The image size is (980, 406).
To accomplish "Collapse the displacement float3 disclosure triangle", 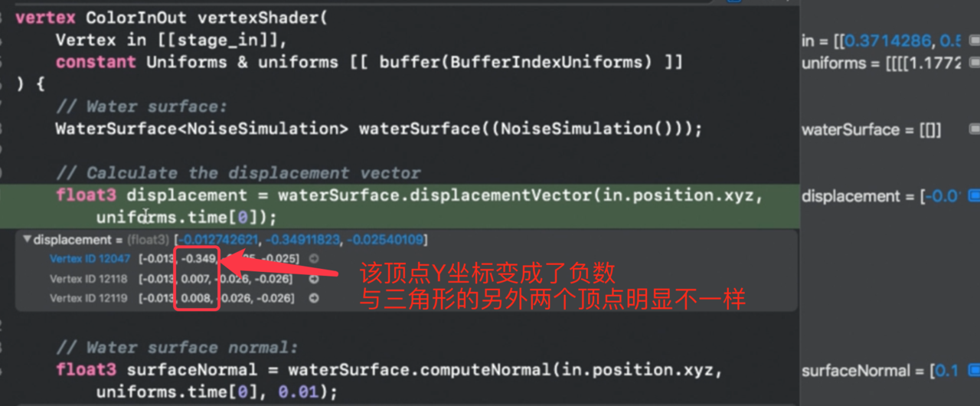I will [28, 240].
